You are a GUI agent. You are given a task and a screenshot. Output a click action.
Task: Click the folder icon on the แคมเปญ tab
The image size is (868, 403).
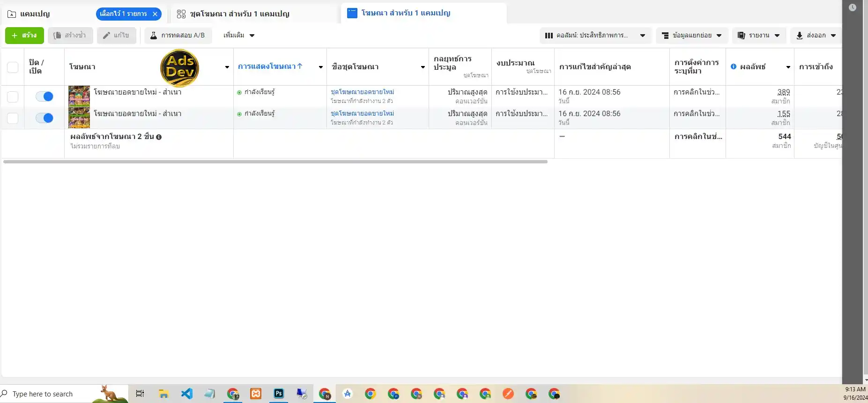click(x=12, y=14)
